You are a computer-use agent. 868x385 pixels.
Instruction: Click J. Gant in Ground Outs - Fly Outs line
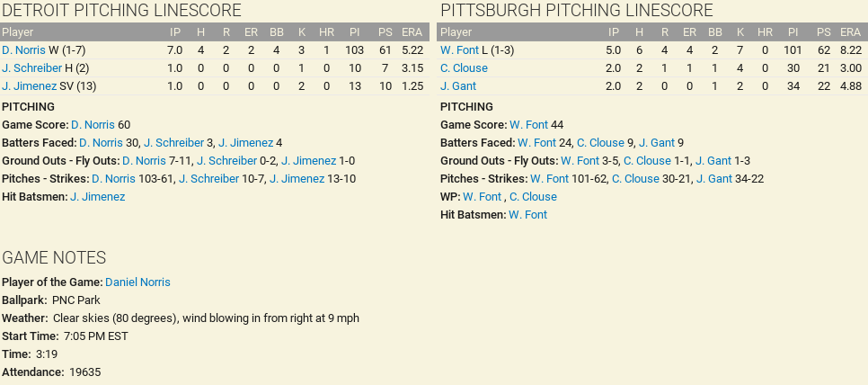pos(713,160)
